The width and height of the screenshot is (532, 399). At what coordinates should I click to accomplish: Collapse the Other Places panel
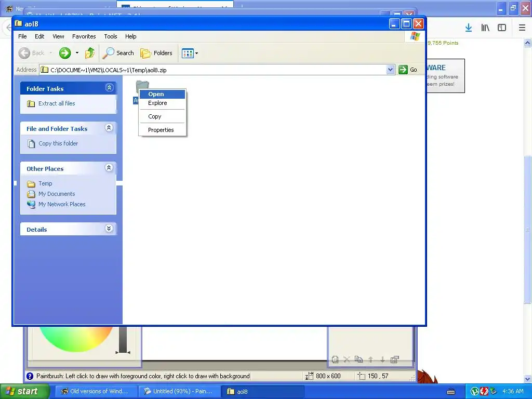pos(109,168)
